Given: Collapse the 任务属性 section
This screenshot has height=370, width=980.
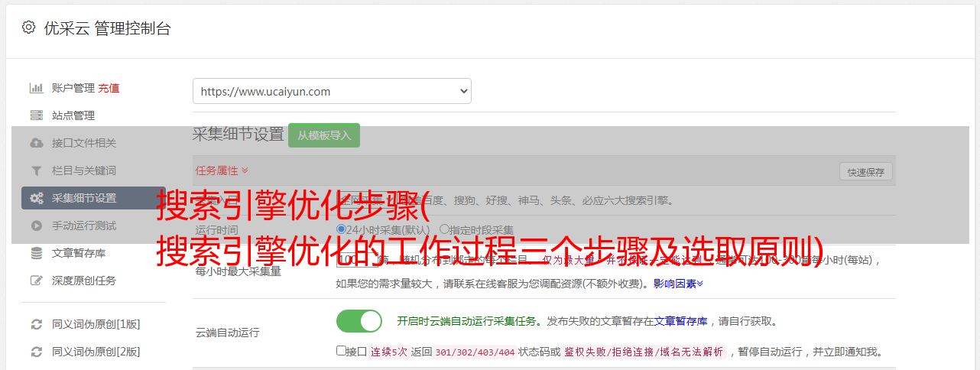Looking at the screenshot, I should pyautogui.click(x=222, y=170).
